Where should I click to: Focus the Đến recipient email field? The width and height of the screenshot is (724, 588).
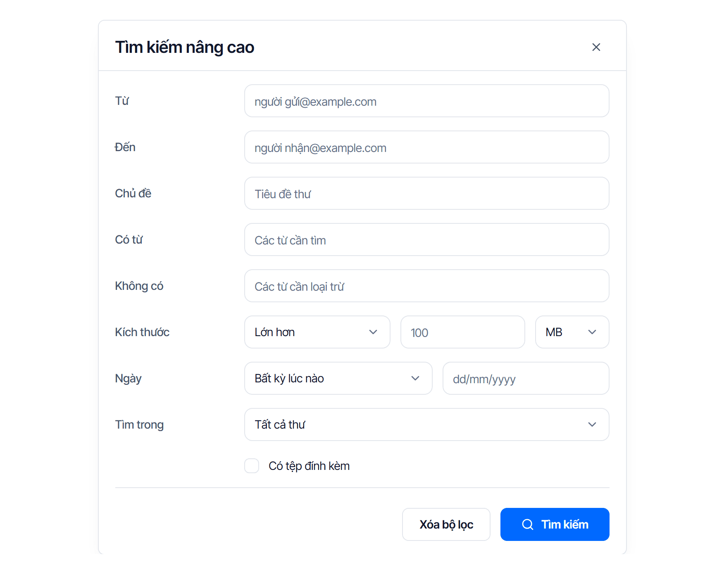coord(427,147)
